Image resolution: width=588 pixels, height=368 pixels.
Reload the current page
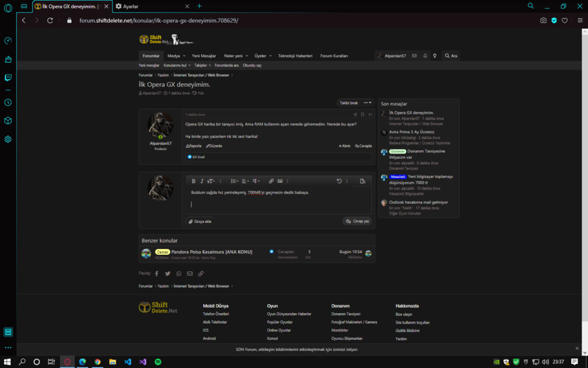click(50, 21)
